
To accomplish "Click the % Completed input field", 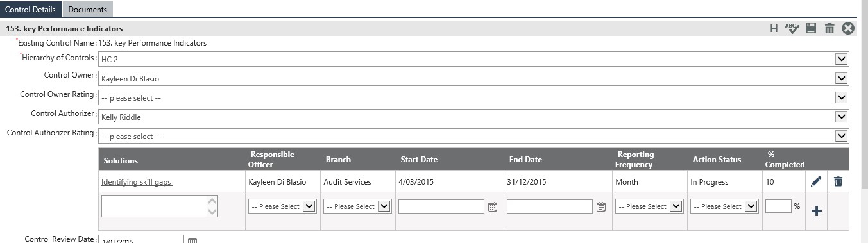I will tap(778, 206).
